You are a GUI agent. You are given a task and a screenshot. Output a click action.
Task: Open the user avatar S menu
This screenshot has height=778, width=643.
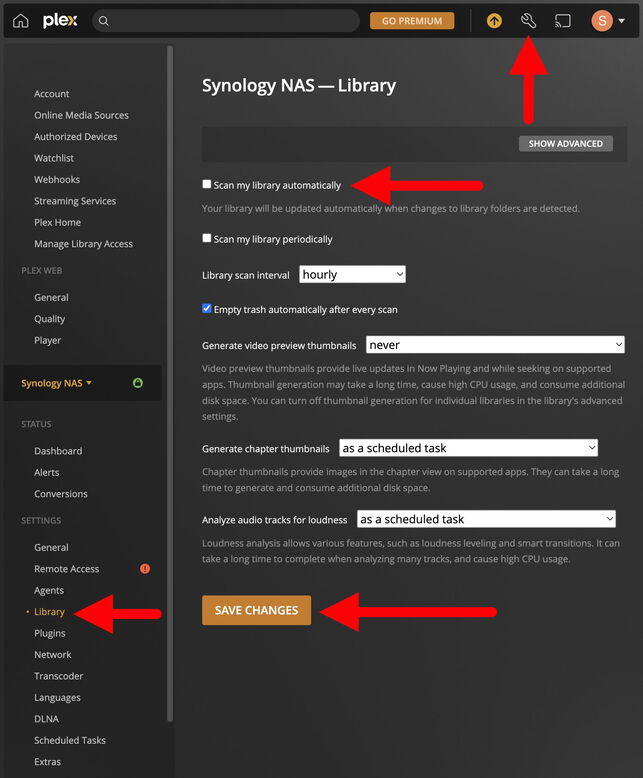coord(602,21)
